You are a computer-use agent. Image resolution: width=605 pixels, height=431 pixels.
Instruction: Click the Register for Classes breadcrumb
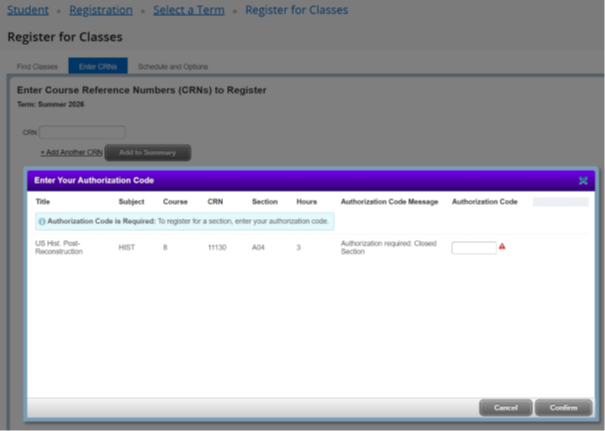(x=296, y=10)
